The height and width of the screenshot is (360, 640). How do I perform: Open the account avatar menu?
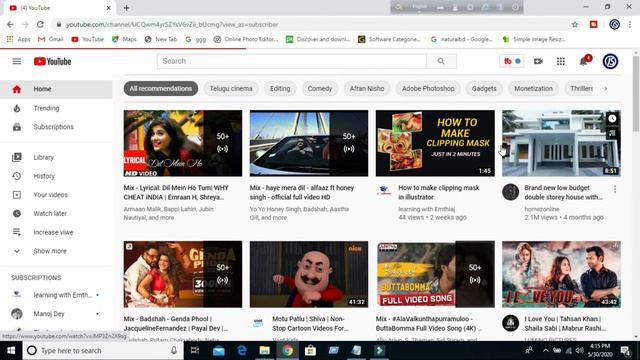[x=610, y=61]
